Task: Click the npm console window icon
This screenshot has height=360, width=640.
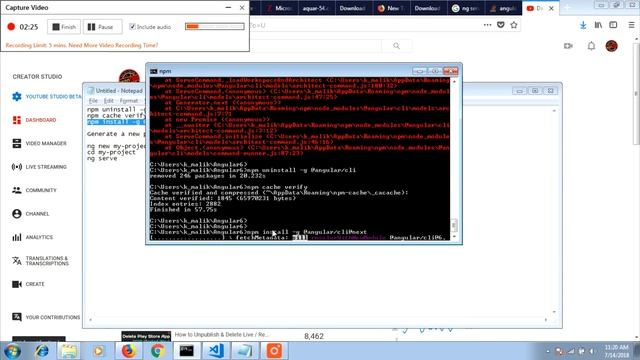Action: tap(153, 71)
